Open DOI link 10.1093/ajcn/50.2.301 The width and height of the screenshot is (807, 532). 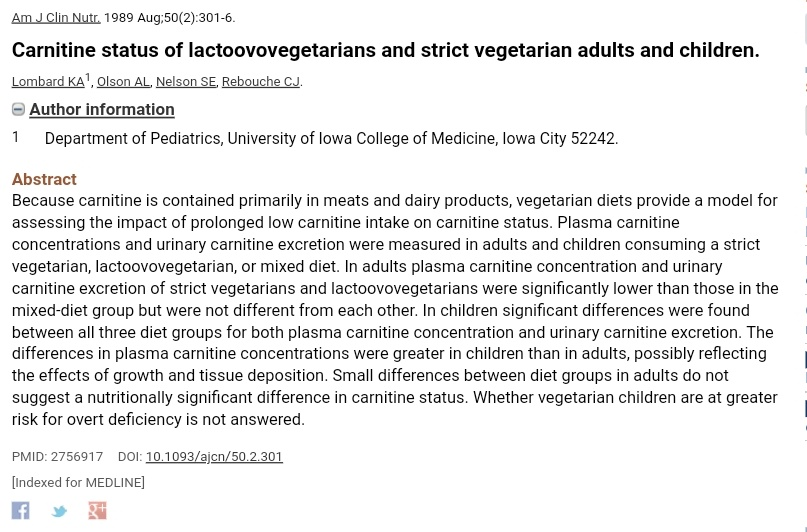pos(213,456)
